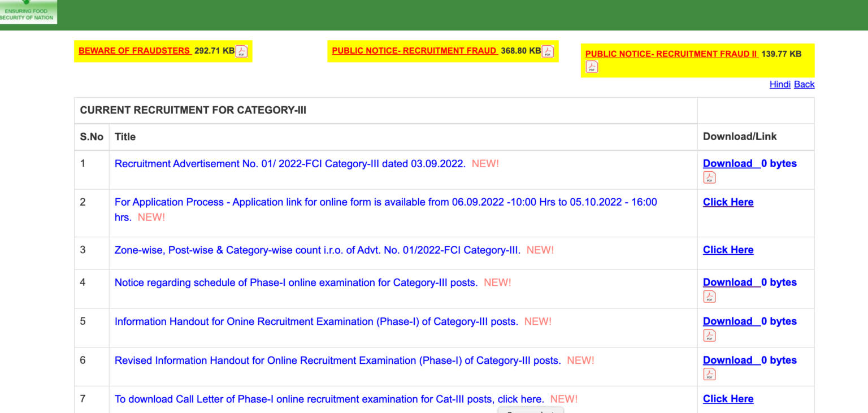Click Here for Application Process online form
This screenshot has height=413, width=868.
(728, 202)
